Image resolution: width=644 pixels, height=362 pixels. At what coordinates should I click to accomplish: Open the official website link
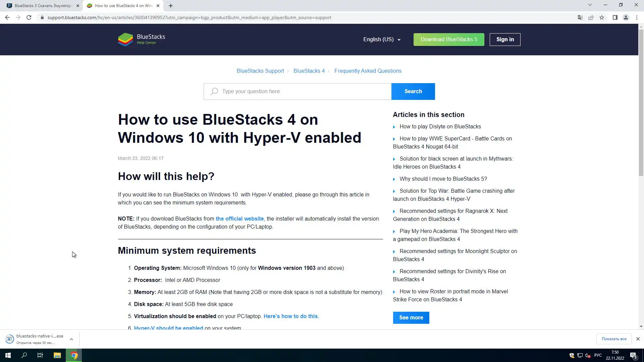click(x=239, y=219)
